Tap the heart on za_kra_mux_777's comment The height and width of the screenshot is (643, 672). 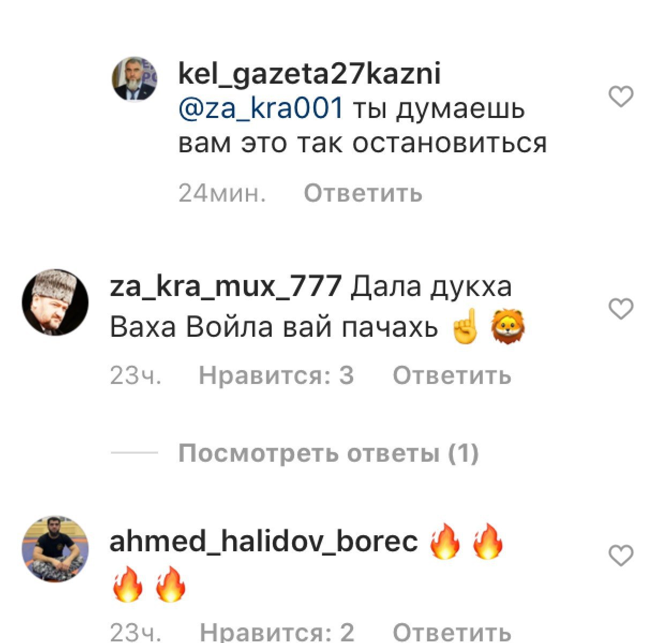[x=621, y=309]
